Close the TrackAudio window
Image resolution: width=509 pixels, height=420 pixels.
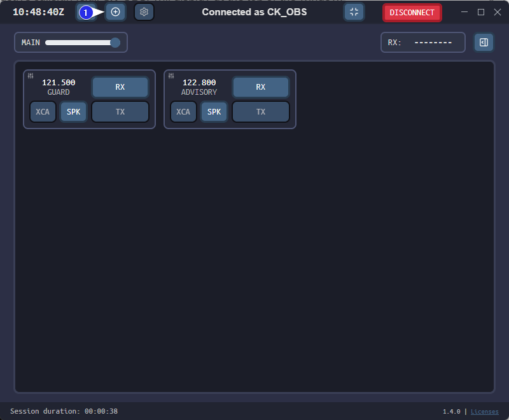pos(498,12)
